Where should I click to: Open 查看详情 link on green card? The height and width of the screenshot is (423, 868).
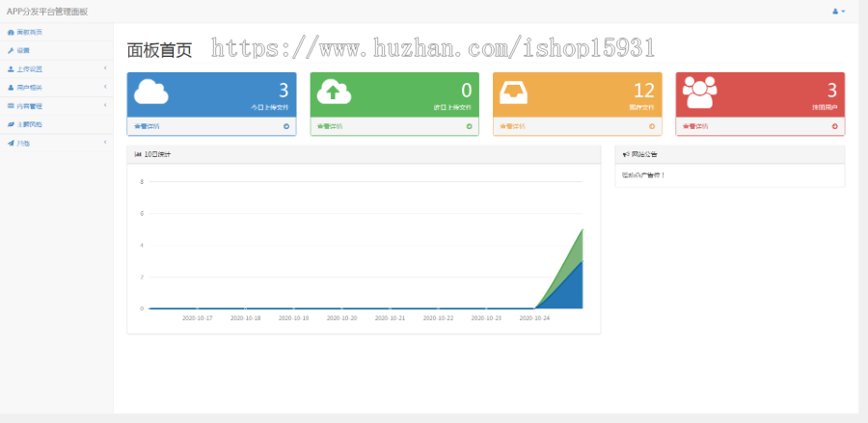(330, 126)
